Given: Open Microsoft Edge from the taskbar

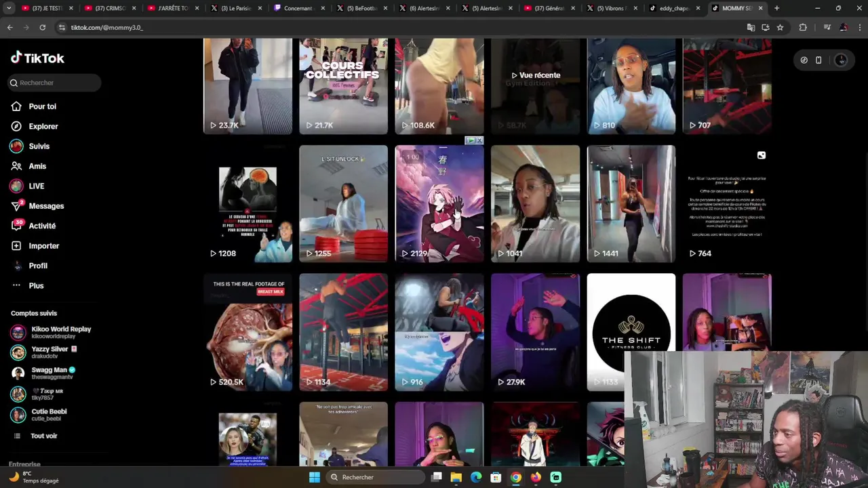Looking at the screenshot, I should (476, 477).
